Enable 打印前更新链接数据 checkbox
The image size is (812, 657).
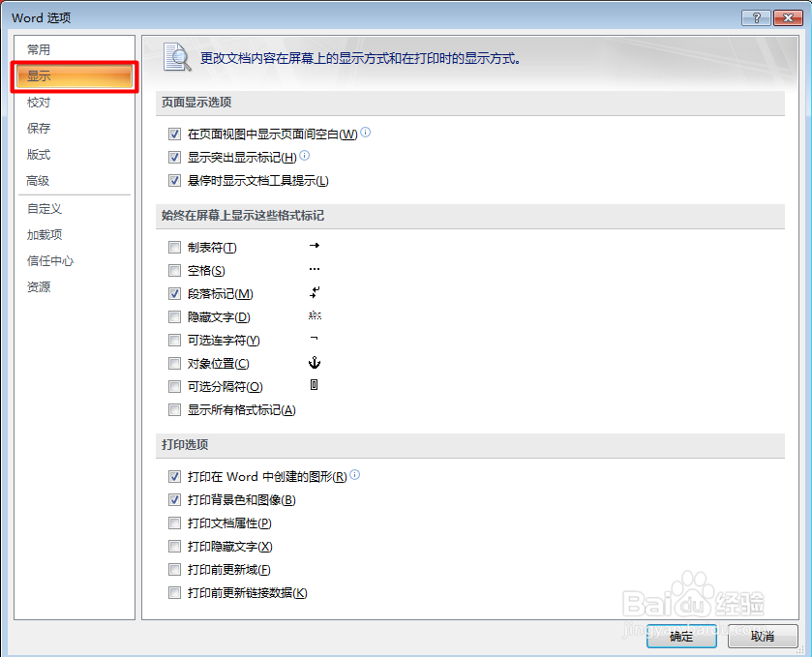tap(174, 593)
